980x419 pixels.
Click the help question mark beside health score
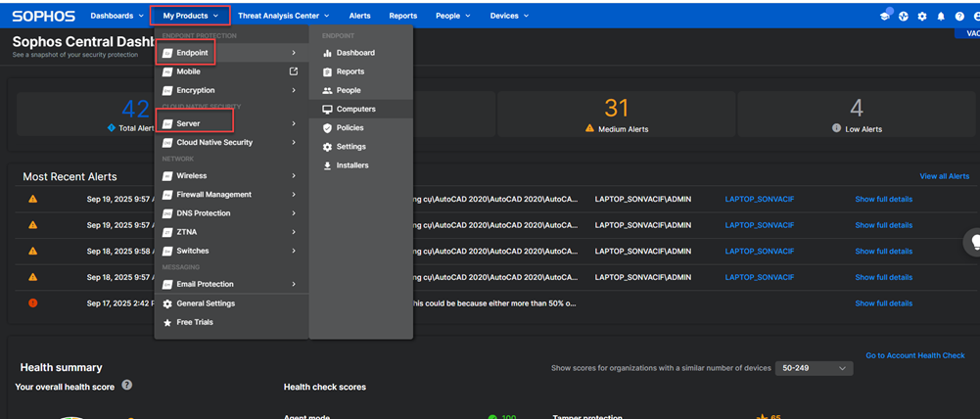click(x=126, y=386)
